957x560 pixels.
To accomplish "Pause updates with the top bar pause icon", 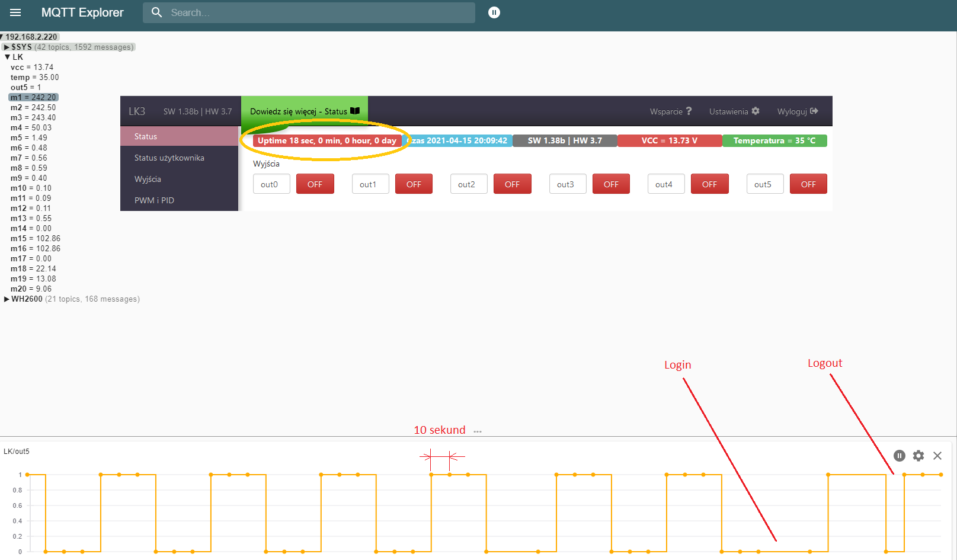I will (494, 12).
